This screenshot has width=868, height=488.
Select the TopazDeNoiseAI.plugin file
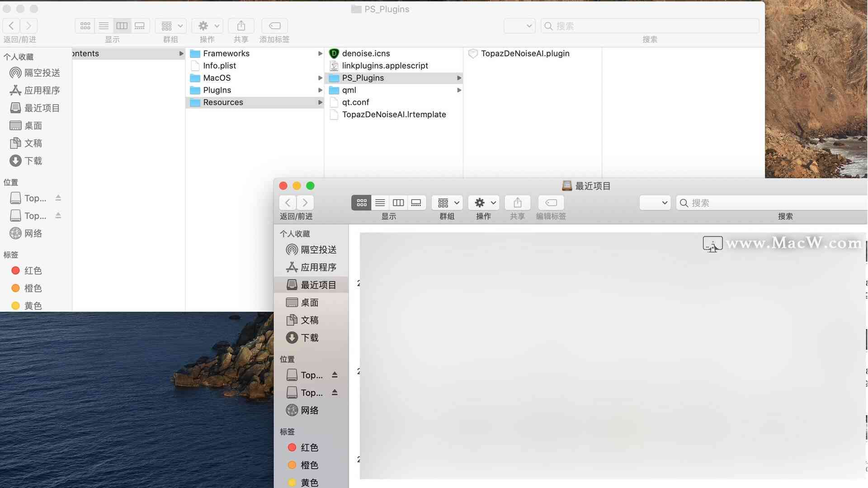[x=533, y=53]
